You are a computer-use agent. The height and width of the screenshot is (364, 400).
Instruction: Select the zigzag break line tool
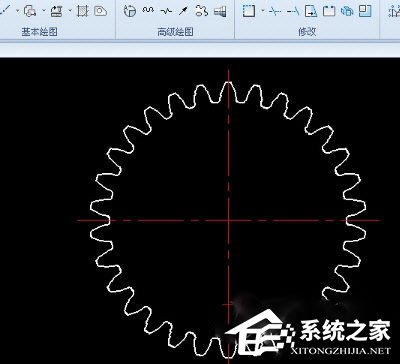(166, 11)
